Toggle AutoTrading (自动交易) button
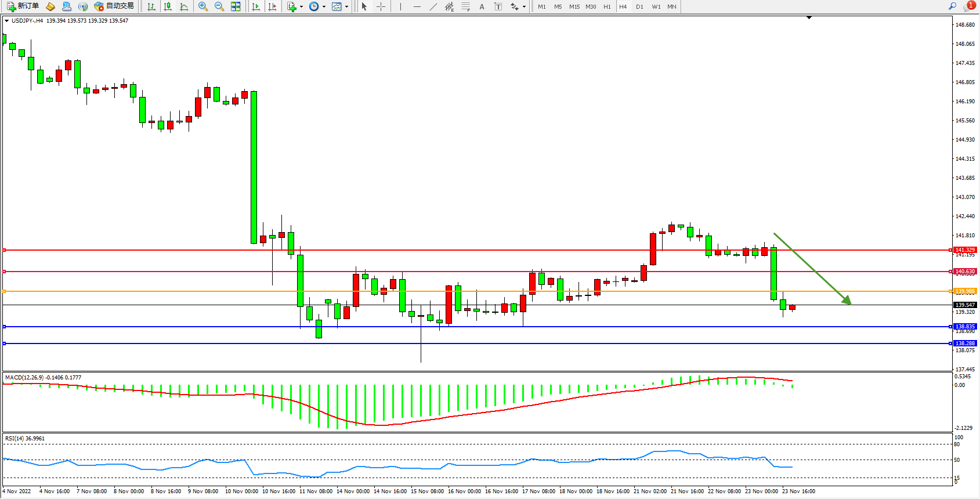Screen dimensions: 980x499 (x=114, y=6)
